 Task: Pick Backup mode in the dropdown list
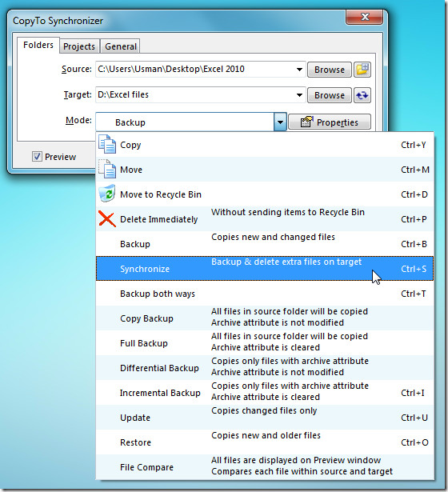pos(265,243)
